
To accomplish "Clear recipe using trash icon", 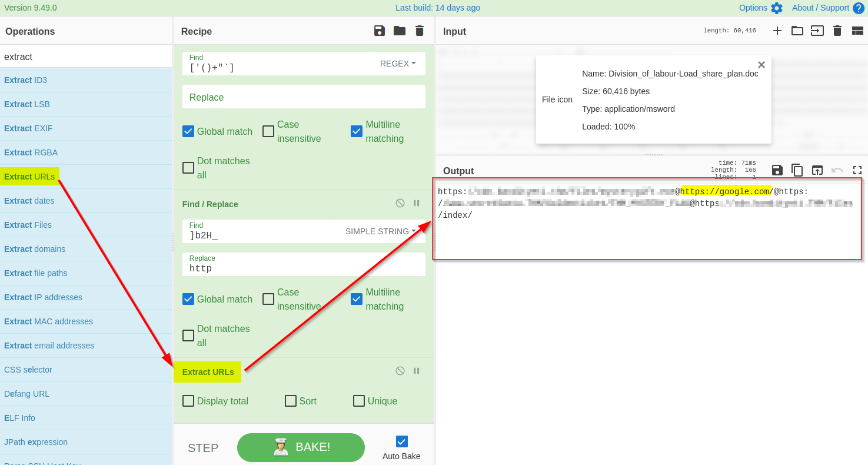I will [420, 31].
